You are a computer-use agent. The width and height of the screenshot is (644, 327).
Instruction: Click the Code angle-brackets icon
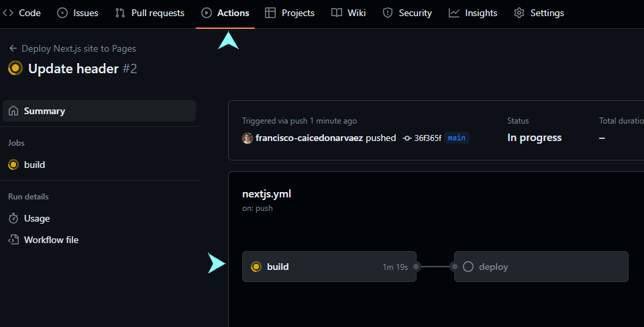click(8, 13)
